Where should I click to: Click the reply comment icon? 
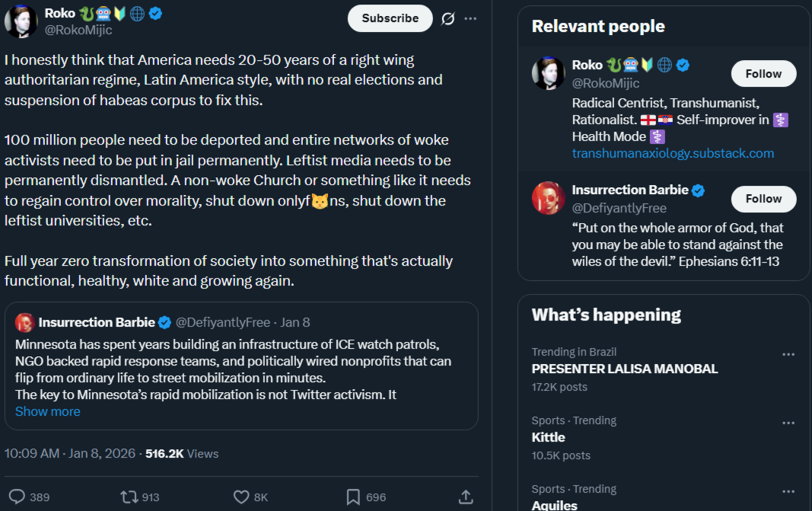(x=17, y=497)
